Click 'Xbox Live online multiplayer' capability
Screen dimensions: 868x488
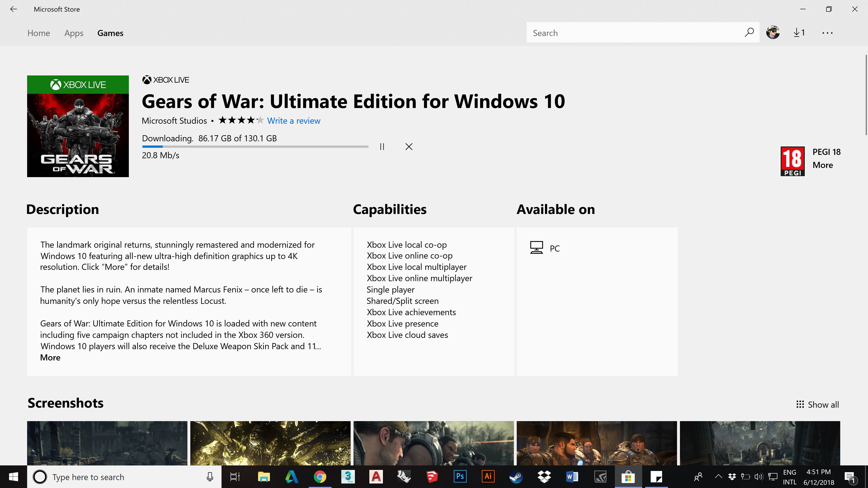coord(420,278)
